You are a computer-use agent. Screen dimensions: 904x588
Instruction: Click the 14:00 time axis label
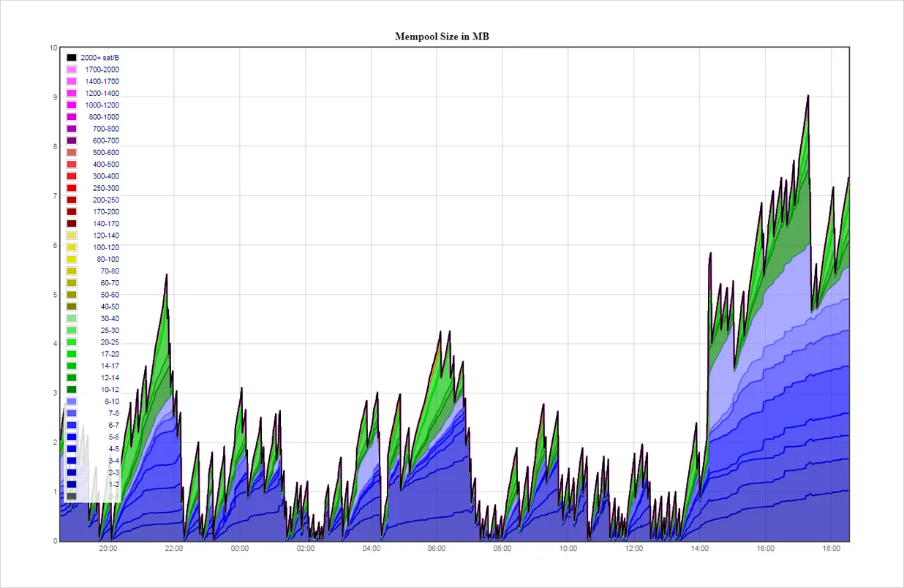700,549
